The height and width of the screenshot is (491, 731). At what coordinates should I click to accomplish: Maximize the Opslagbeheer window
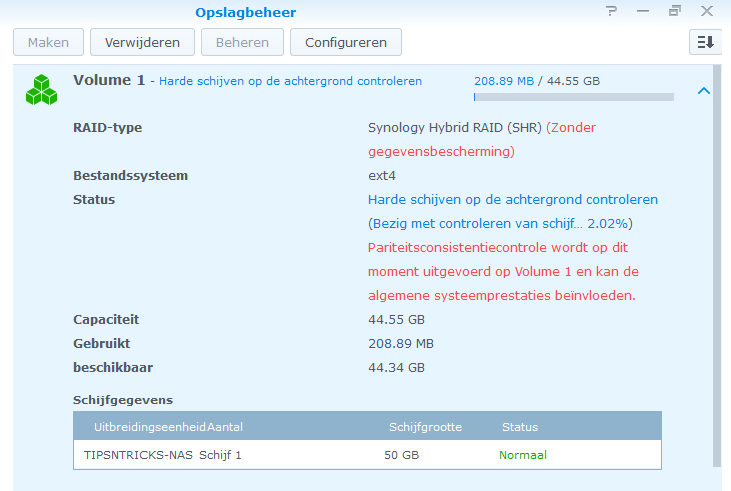[675, 11]
